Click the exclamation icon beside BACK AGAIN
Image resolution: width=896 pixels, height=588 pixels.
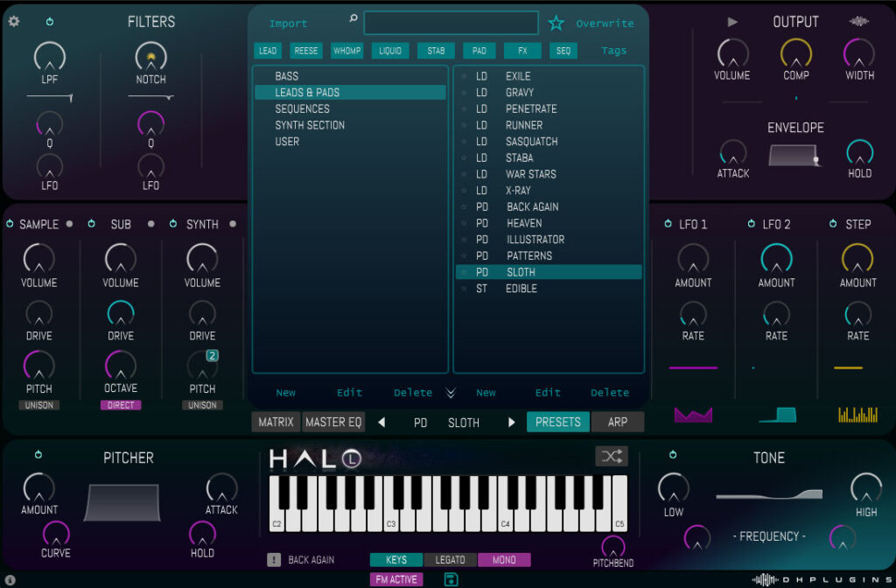click(274, 559)
